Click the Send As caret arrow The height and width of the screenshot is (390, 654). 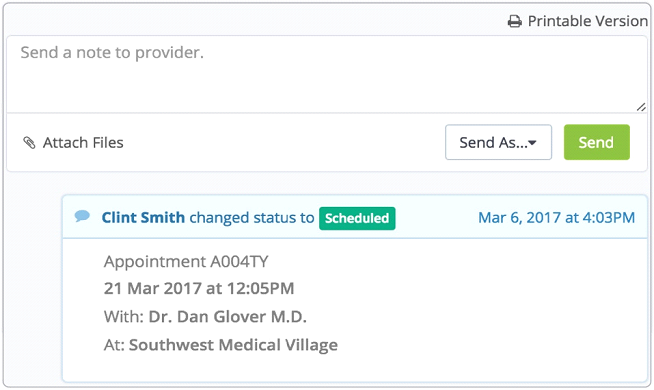click(532, 143)
